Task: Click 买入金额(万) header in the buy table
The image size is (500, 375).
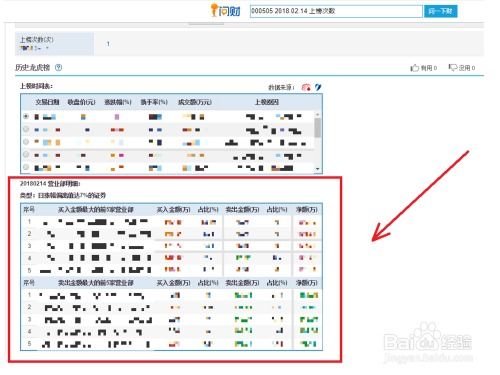Action: tap(173, 210)
